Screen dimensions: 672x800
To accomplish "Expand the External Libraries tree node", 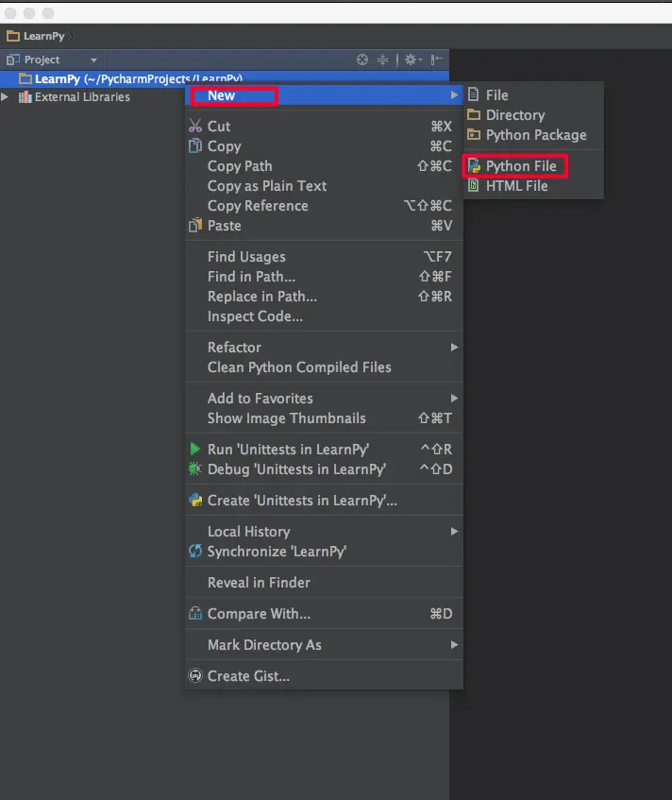I will coord(5,96).
